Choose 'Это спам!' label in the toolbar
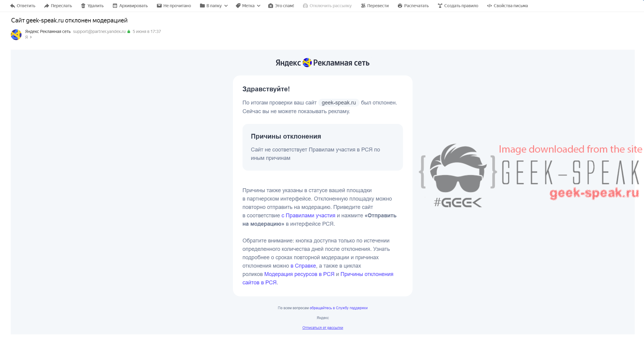The height and width of the screenshot is (355, 644). tap(284, 6)
